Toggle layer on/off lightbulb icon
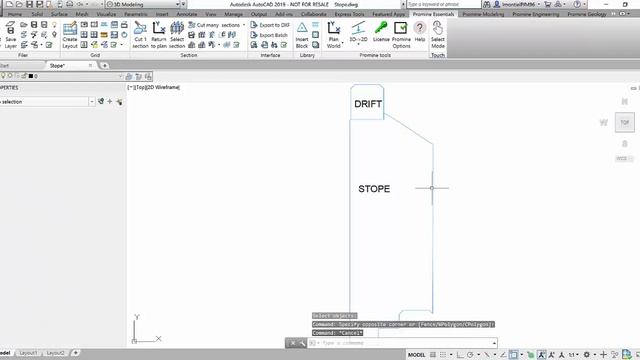 [3, 76]
